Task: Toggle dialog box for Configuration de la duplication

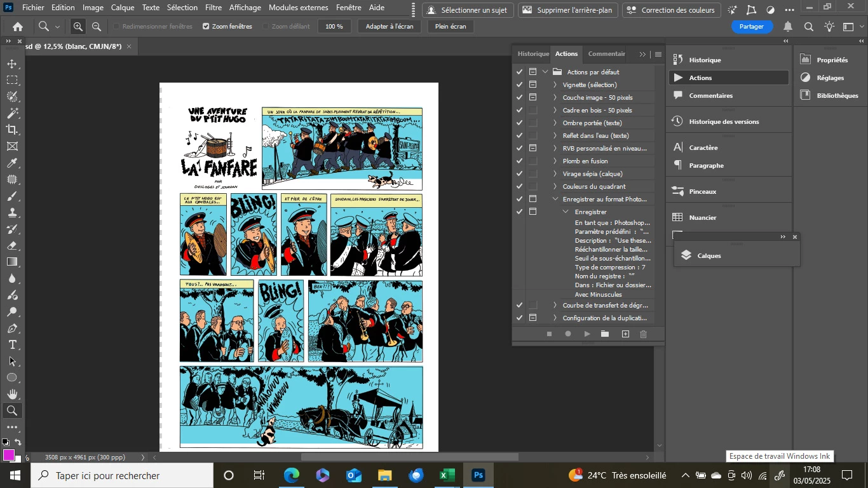Action: (533, 318)
